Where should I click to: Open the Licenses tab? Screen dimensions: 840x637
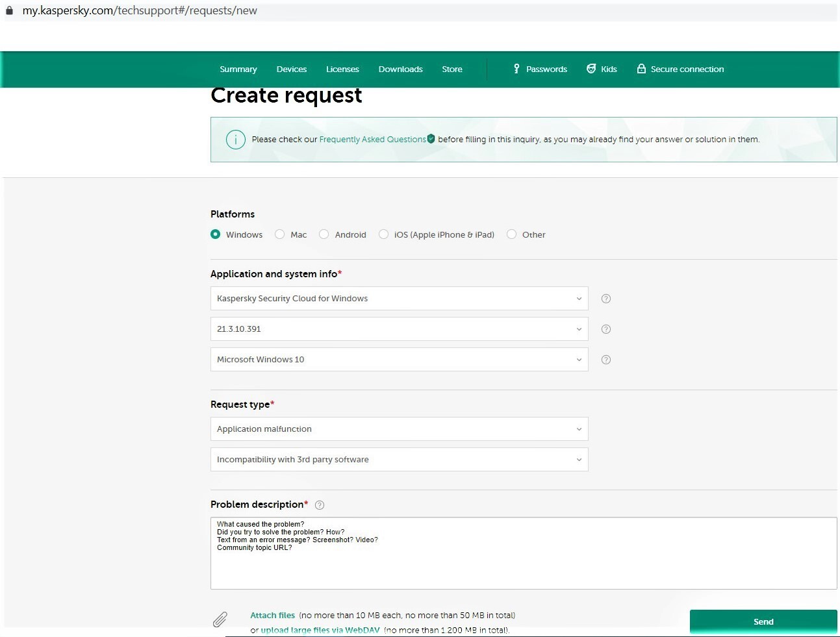pyautogui.click(x=342, y=69)
